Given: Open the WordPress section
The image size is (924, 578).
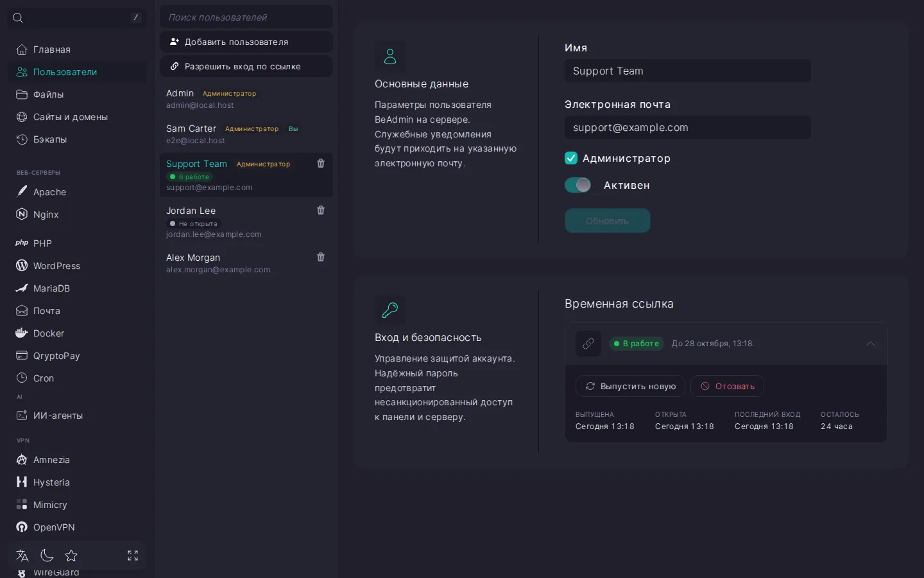Looking at the screenshot, I should coord(77,266).
